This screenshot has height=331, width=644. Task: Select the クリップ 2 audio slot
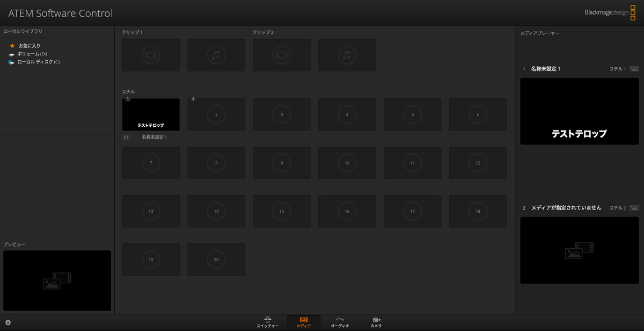click(x=347, y=55)
